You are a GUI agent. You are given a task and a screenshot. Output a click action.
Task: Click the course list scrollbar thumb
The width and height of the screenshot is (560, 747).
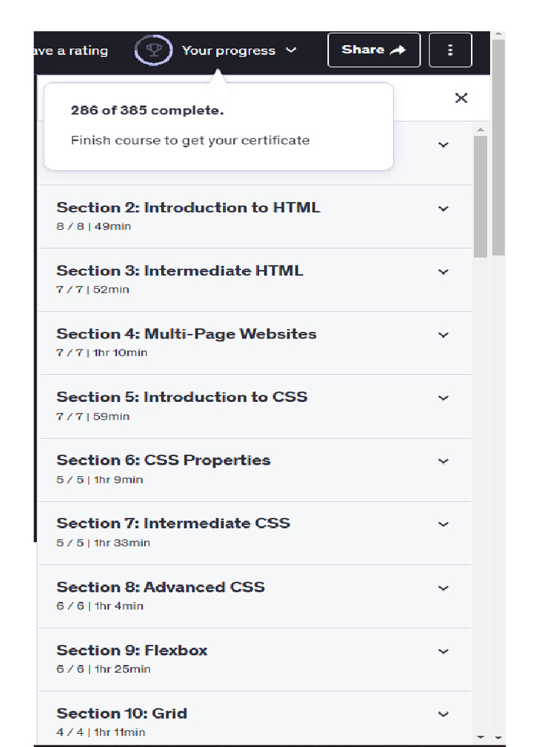click(x=481, y=197)
